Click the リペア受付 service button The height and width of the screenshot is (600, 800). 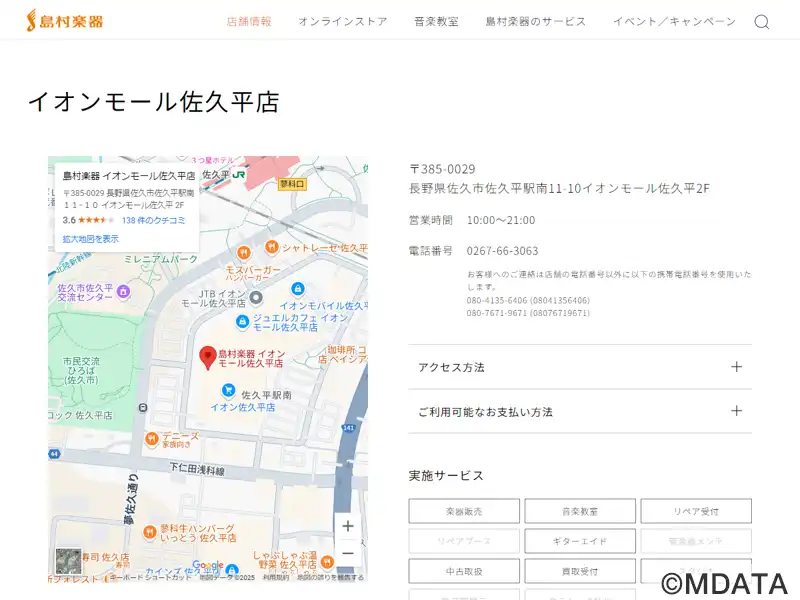pos(696,511)
